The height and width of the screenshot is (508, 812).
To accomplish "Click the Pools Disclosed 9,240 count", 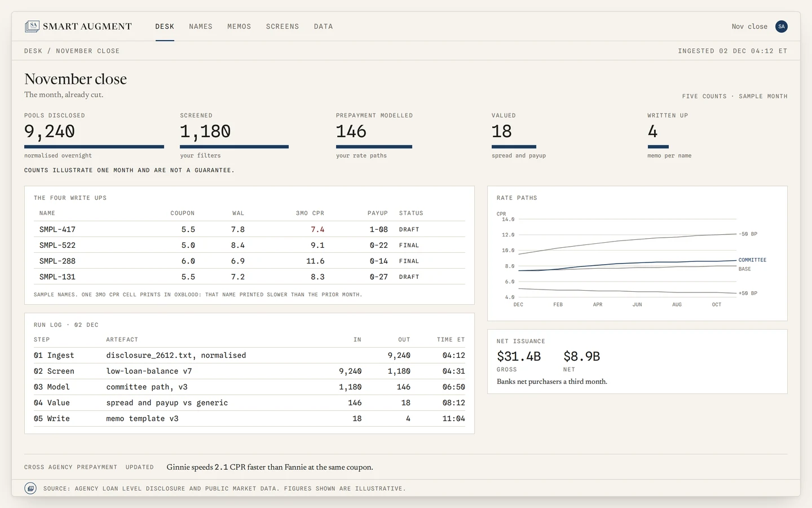I will coord(50,132).
